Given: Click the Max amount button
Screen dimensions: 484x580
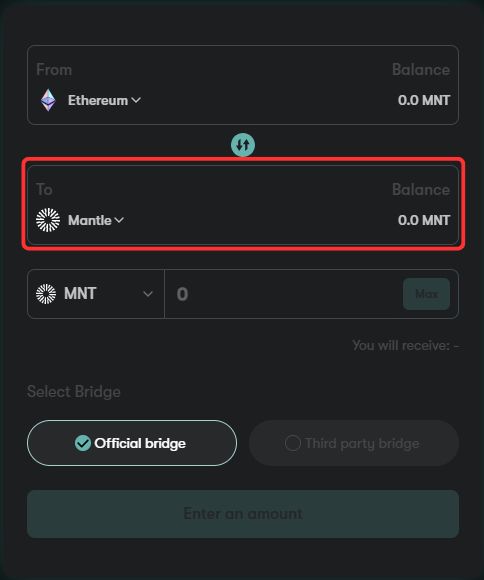Looking at the screenshot, I should (x=426, y=294).
